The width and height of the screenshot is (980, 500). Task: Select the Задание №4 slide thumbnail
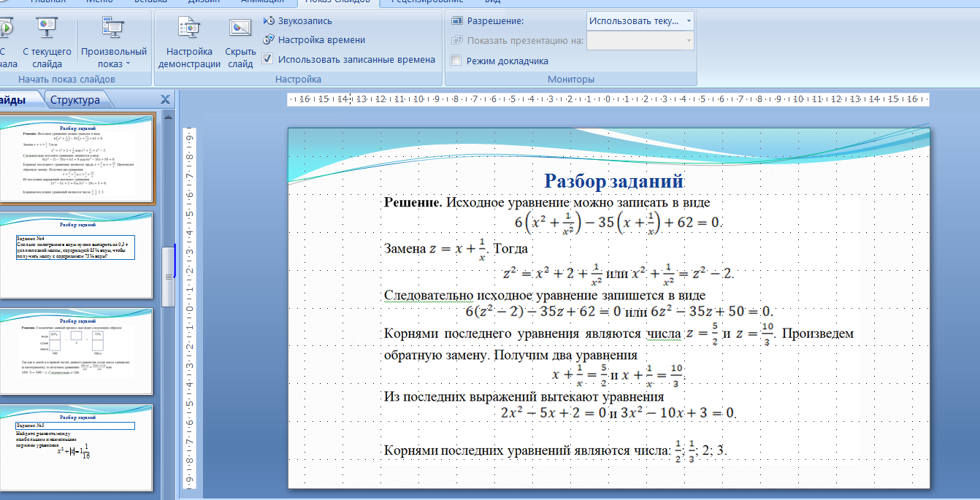tap(77, 255)
